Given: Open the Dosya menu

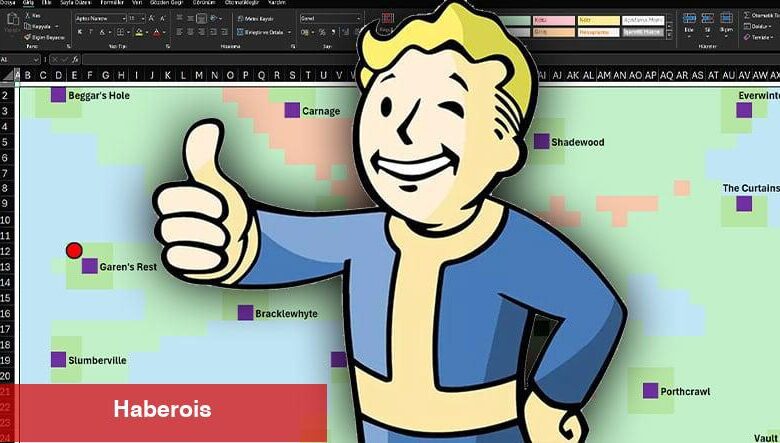Looking at the screenshot, I should click(7, 2).
